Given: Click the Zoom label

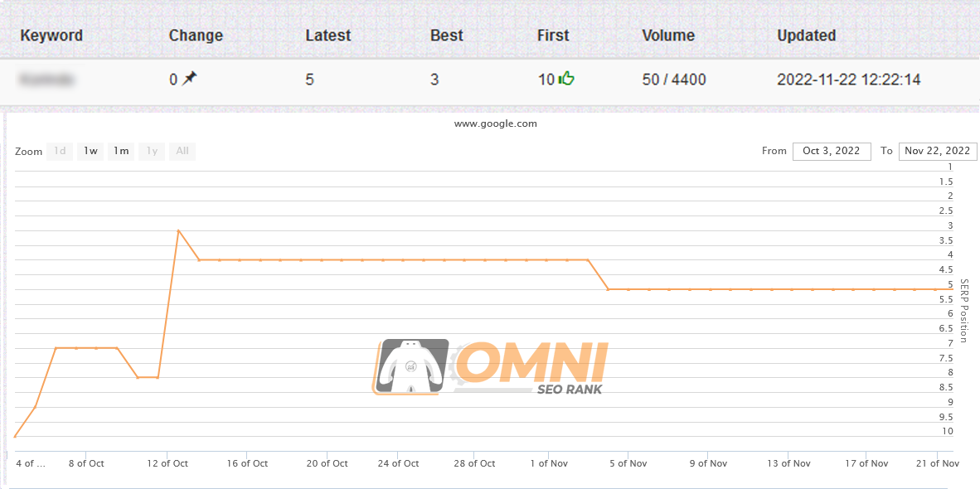Looking at the screenshot, I should coord(29,152).
